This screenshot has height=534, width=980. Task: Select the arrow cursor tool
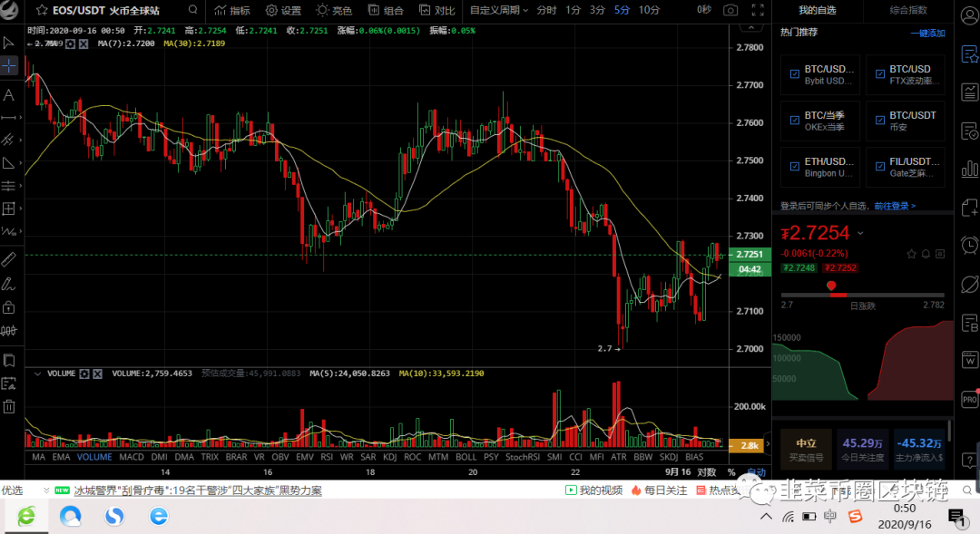point(9,44)
